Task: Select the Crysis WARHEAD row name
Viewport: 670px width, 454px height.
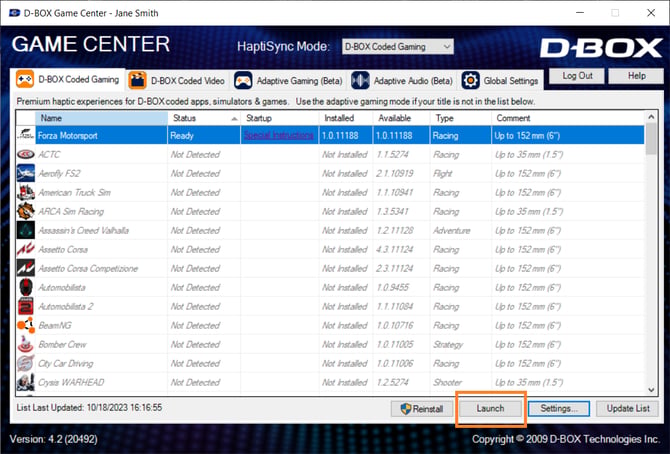Action: pos(71,383)
